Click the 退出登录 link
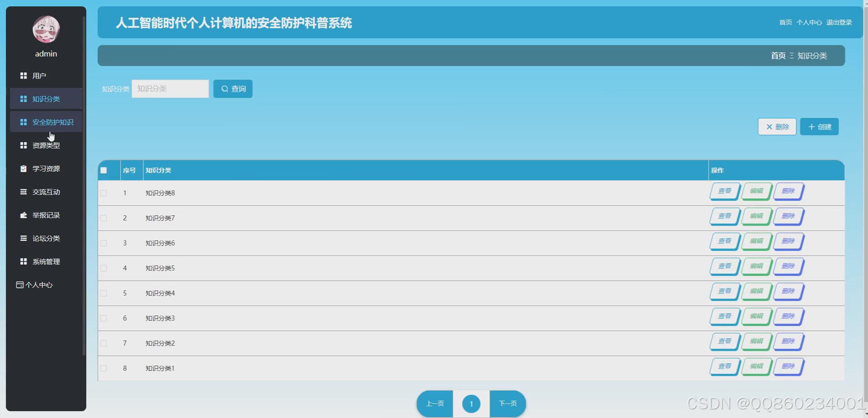The image size is (868, 418). (839, 22)
